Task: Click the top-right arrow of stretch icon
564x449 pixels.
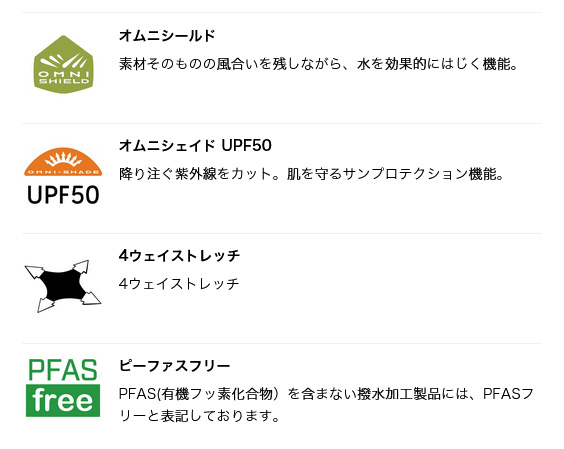Action: click(x=82, y=267)
